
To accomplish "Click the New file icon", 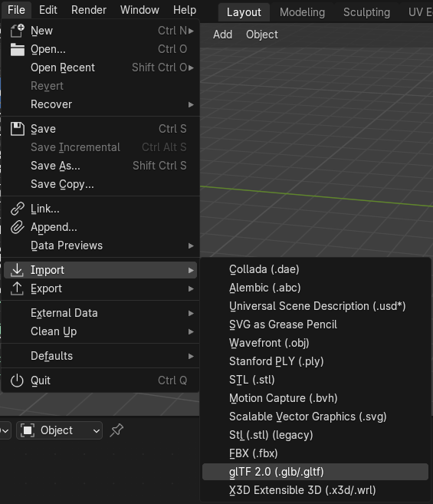I will tap(18, 31).
